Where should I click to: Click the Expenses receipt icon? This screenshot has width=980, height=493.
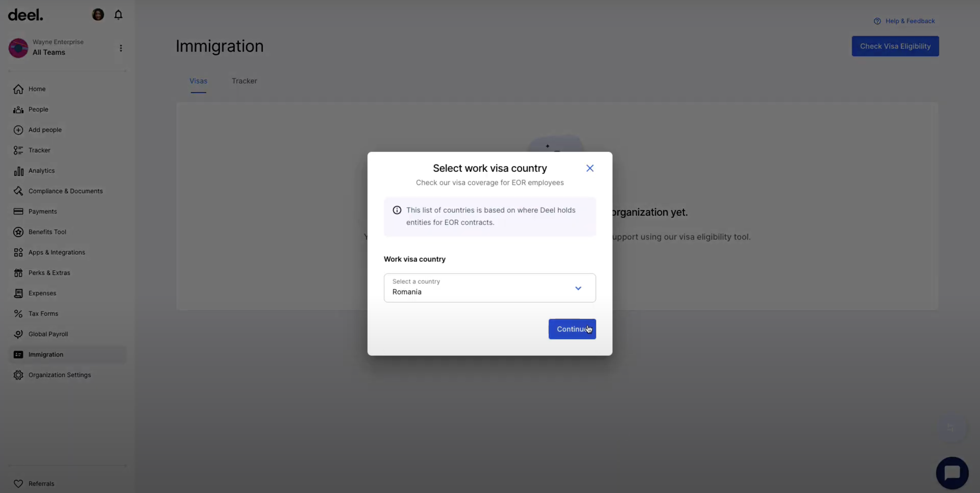[x=18, y=293]
